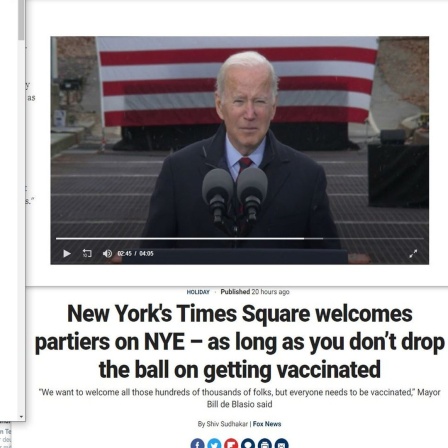The width and height of the screenshot is (448, 448).
Task: Mute the video volume
Action: 107,254
